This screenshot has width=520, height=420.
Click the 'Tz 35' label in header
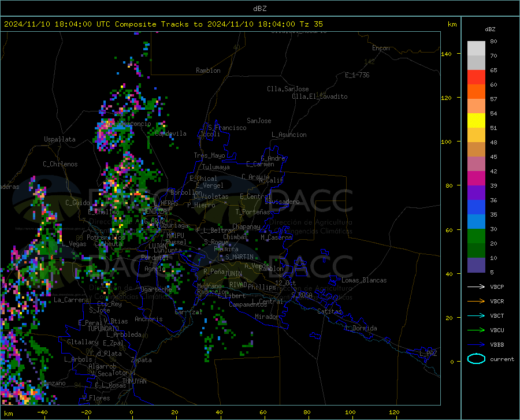(311, 24)
